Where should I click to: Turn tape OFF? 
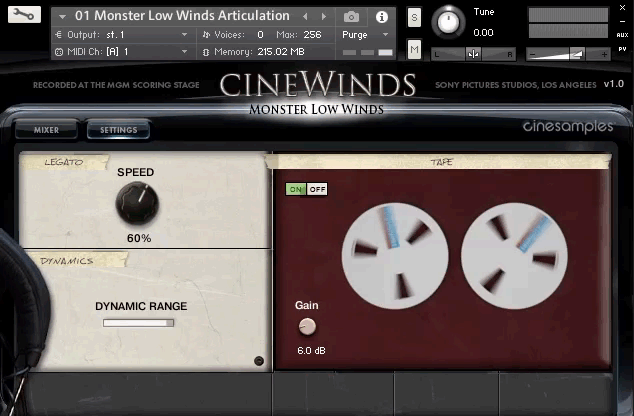point(317,189)
